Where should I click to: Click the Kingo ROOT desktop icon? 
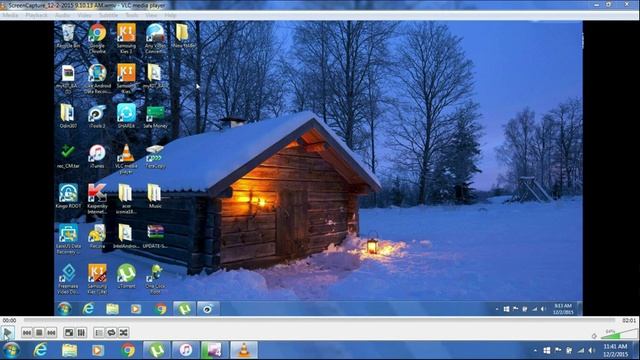(68, 196)
